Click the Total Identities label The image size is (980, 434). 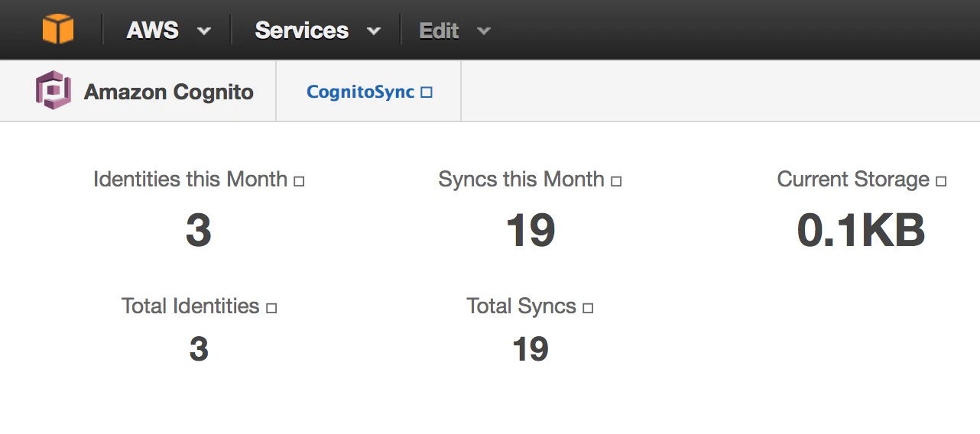pos(190,306)
